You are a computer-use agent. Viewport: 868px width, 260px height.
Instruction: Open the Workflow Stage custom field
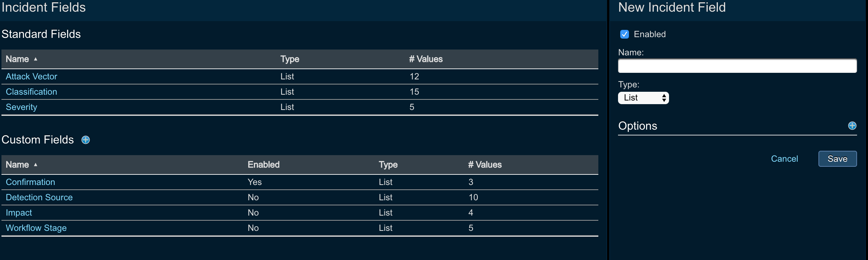(36, 228)
